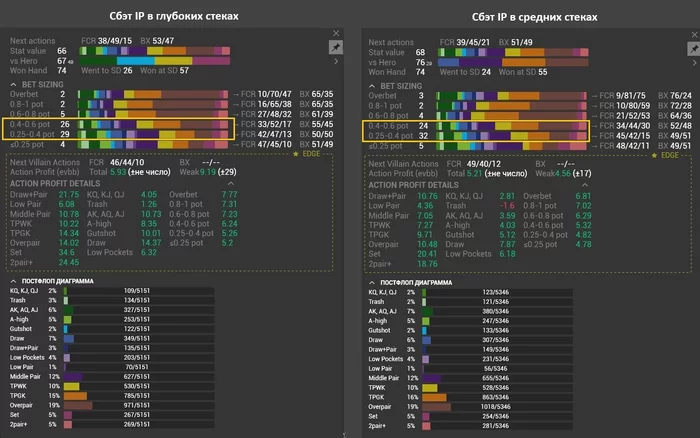Click Stat value color bar in глубоких стеках
Viewport: 700px width, 438px height.
pyautogui.click(x=154, y=51)
